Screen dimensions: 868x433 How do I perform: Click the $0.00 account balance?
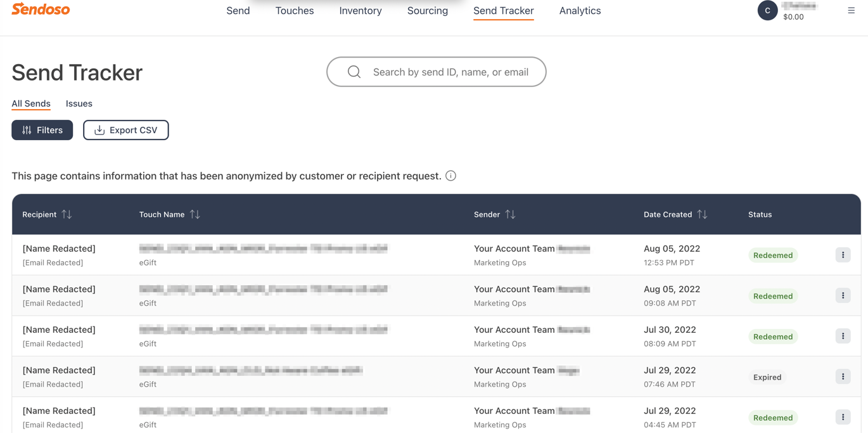tap(793, 17)
